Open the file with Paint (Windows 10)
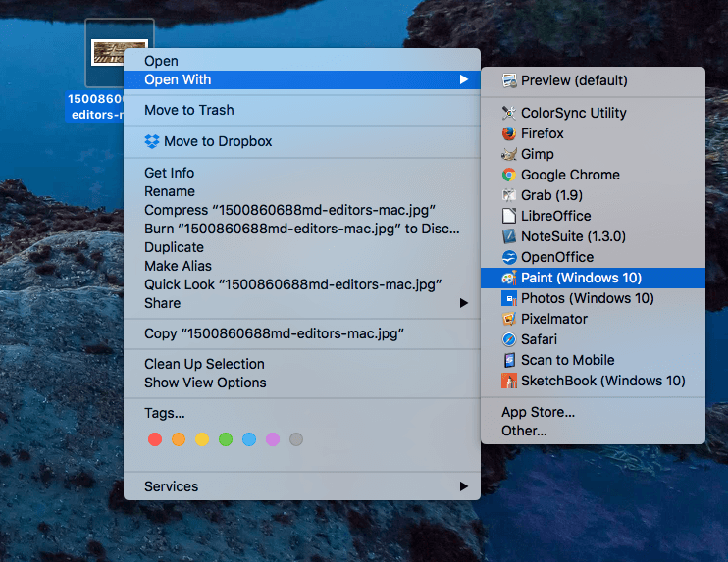Screen dimensions: 728x562 tap(593, 278)
